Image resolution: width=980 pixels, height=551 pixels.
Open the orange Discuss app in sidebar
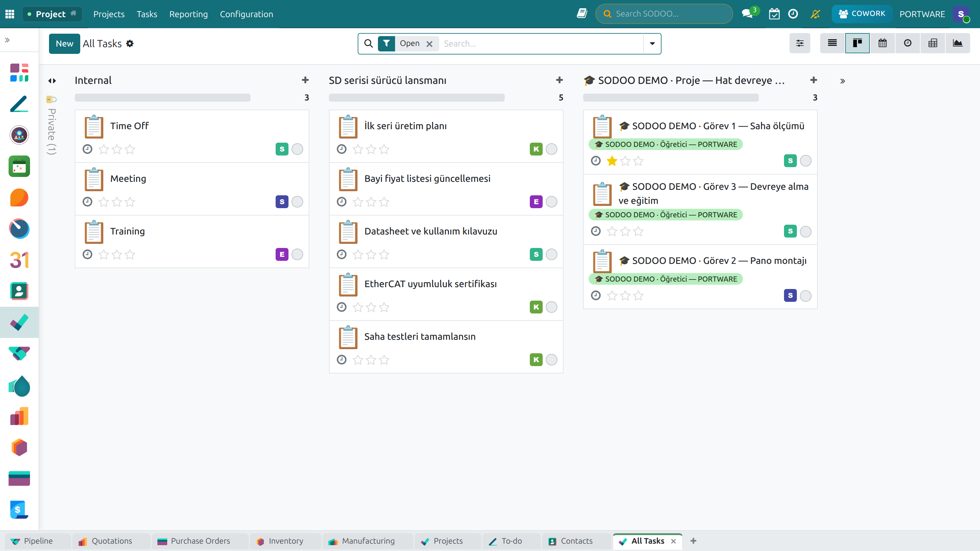point(19,197)
